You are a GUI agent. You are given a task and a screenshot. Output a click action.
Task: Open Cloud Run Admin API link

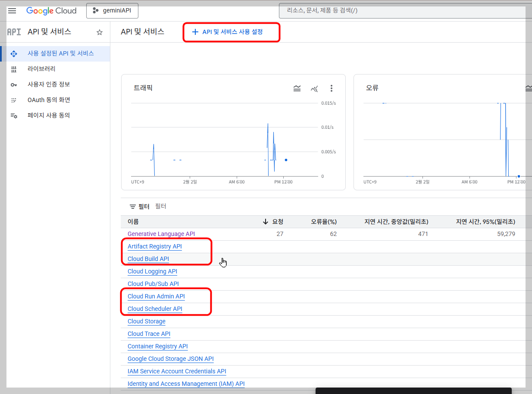pyautogui.click(x=156, y=296)
